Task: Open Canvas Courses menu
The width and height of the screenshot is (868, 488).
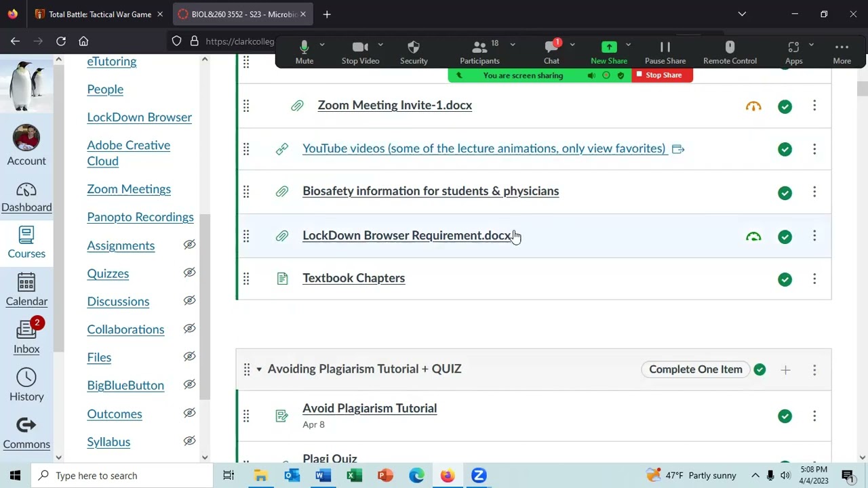Action: click(x=26, y=243)
